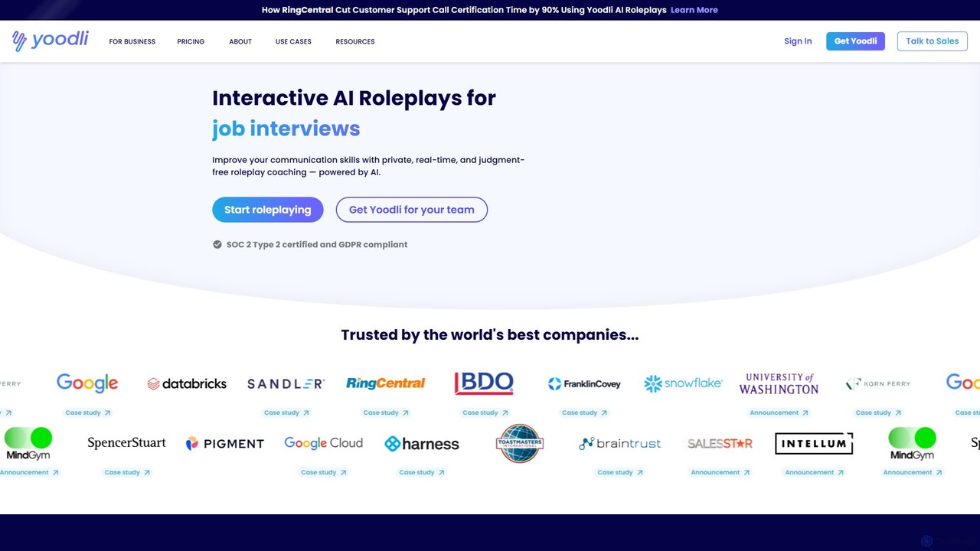Go to the Pricing page
Screen dimensions: 980x551
point(191,41)
